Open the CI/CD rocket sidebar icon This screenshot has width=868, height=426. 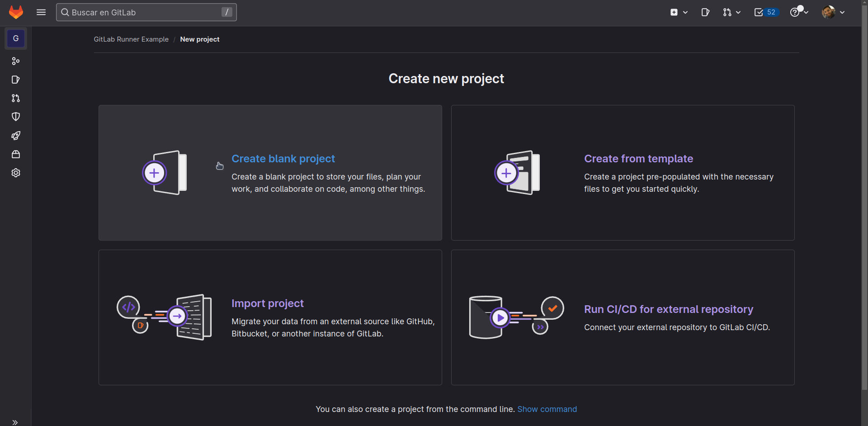coord(16,135)
